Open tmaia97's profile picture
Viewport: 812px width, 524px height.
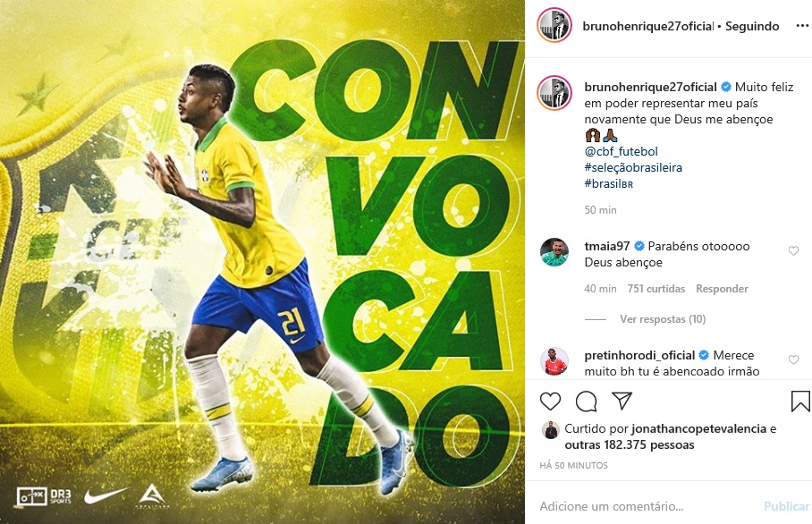coord(554,252)
